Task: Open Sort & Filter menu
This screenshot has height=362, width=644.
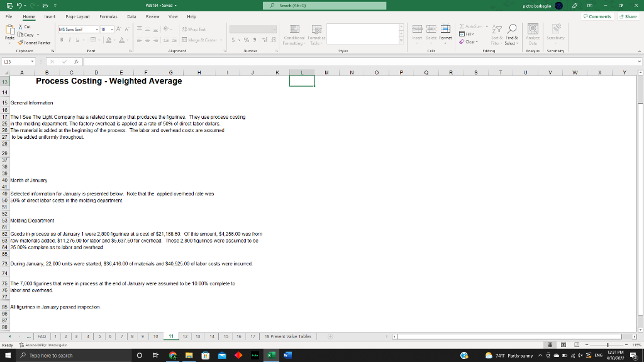Action: (497, 35)
